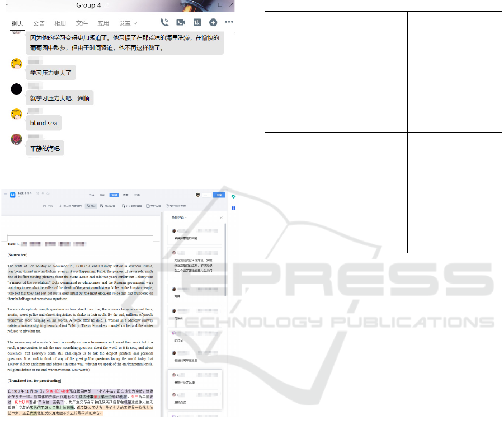Open the 效率 Efficiency ribbon tab
Screen dimensions: 504x425
pos(137,195)
